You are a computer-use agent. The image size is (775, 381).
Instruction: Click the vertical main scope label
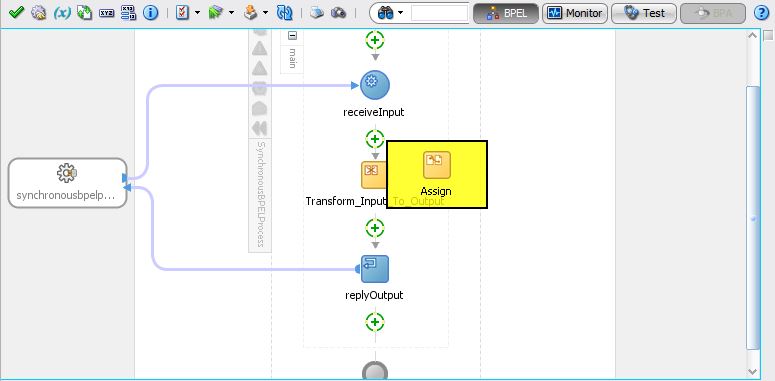292,58
